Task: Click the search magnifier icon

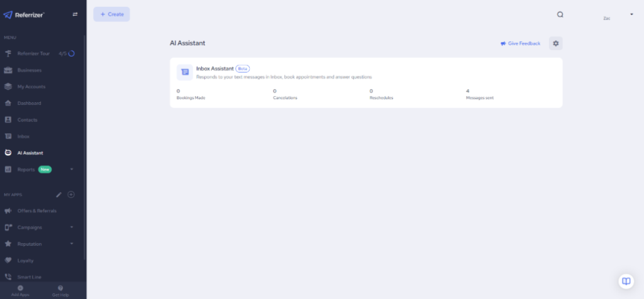Action: (x=560, y=14)
